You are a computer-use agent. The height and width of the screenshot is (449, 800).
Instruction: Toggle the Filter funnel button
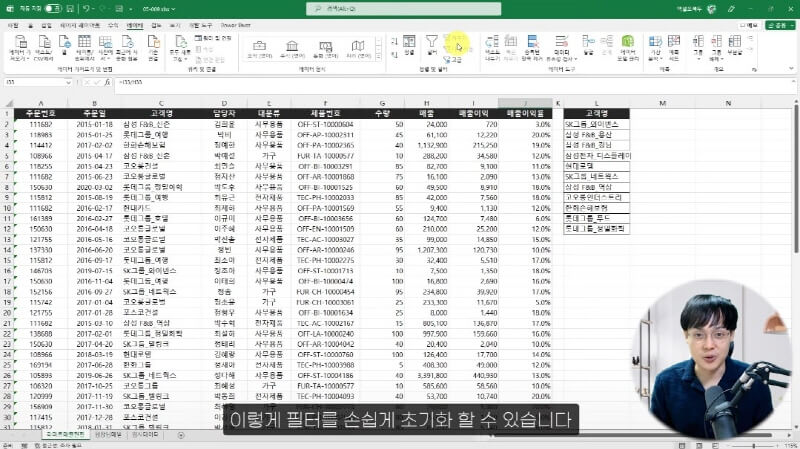coord(432,45)
